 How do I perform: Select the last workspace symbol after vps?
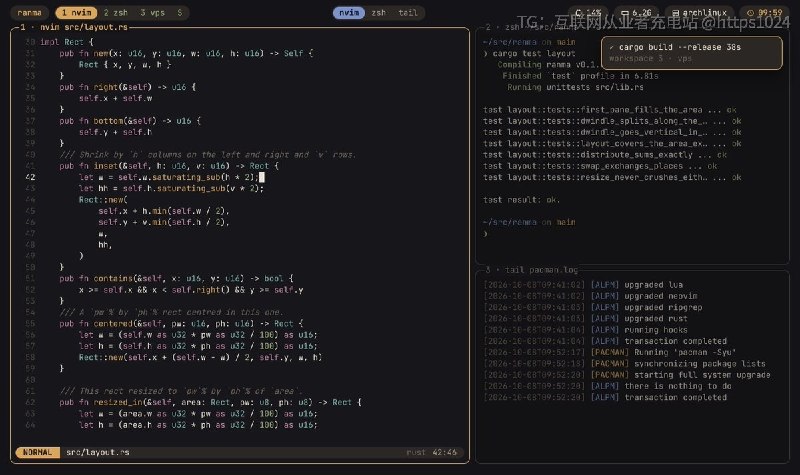[180, 12]
